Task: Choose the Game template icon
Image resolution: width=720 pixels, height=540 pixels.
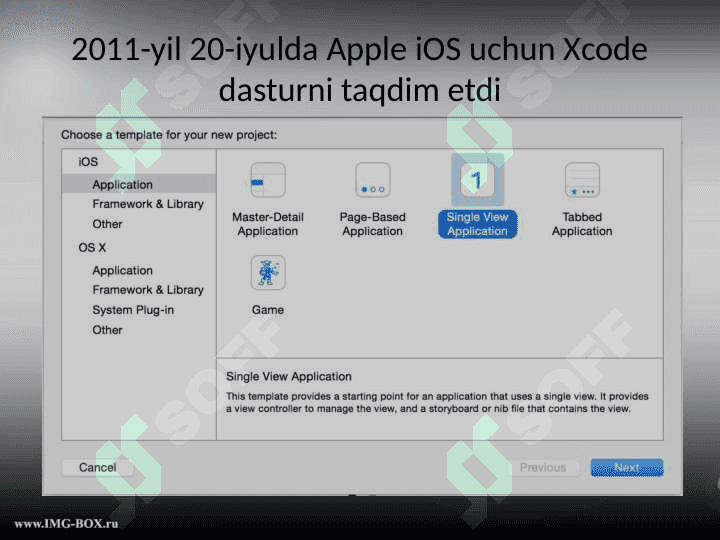Action: [268, 273]
